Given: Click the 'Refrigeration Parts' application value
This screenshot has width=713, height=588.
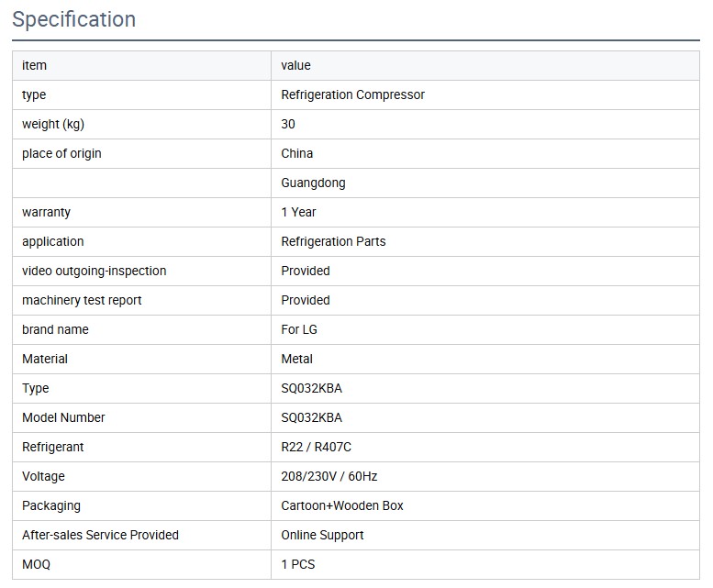Looking at the screenshot, I should point(333,241).
